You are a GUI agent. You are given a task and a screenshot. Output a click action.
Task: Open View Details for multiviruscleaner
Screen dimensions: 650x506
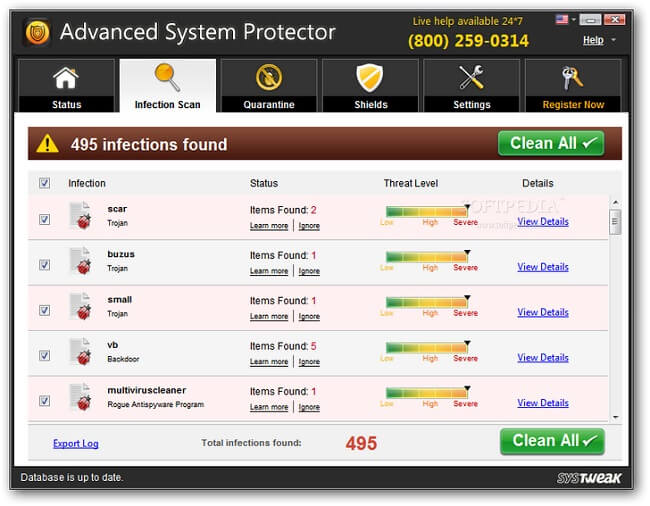543,403
